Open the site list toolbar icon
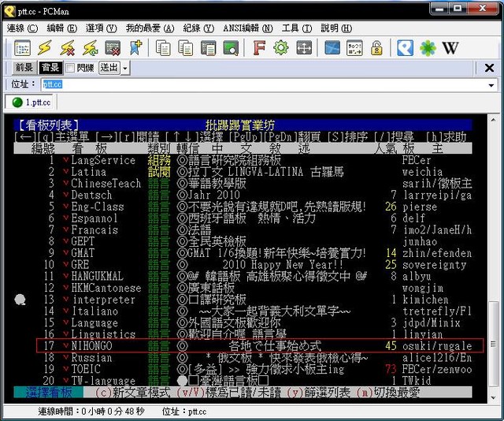 [23, 48]
